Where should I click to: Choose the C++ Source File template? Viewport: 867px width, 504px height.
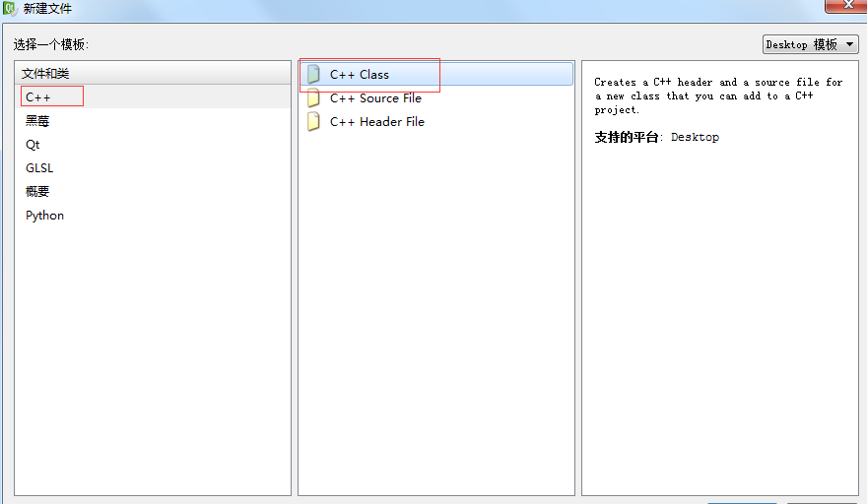click(436, 97)
